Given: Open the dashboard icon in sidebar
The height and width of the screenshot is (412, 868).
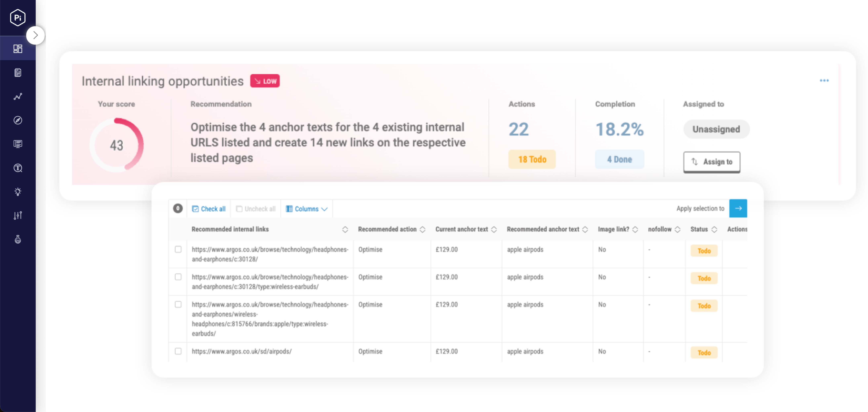Looking at the screenshot, I should coord(17,49).
